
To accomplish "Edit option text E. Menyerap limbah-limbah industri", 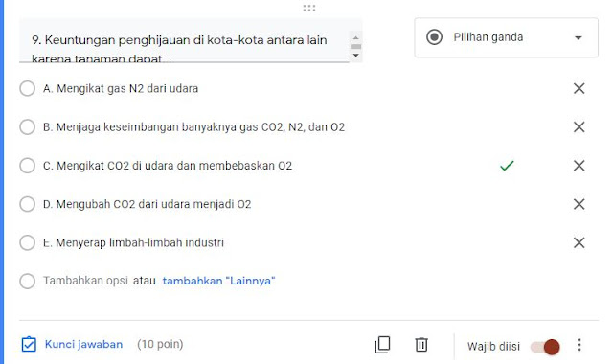I will pyautogui.click(x=134, y=242).
